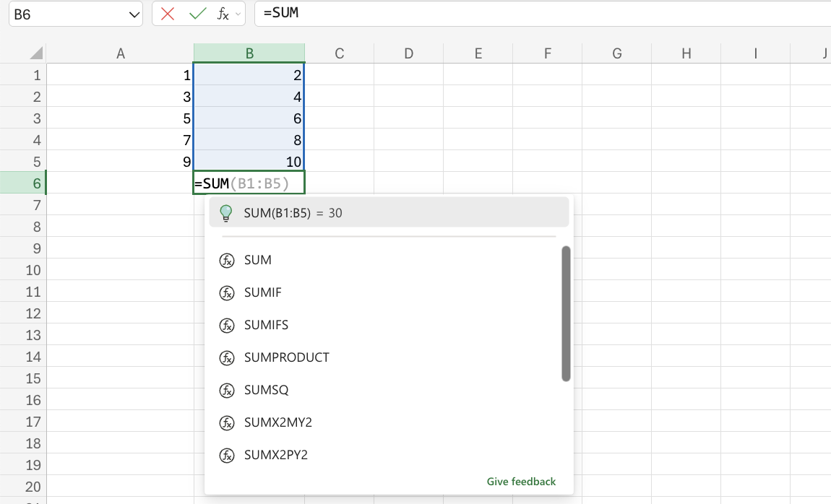The image size is (831, 504).
Task: Click the red X to cancel formula entry
Action: click(167, 14)
